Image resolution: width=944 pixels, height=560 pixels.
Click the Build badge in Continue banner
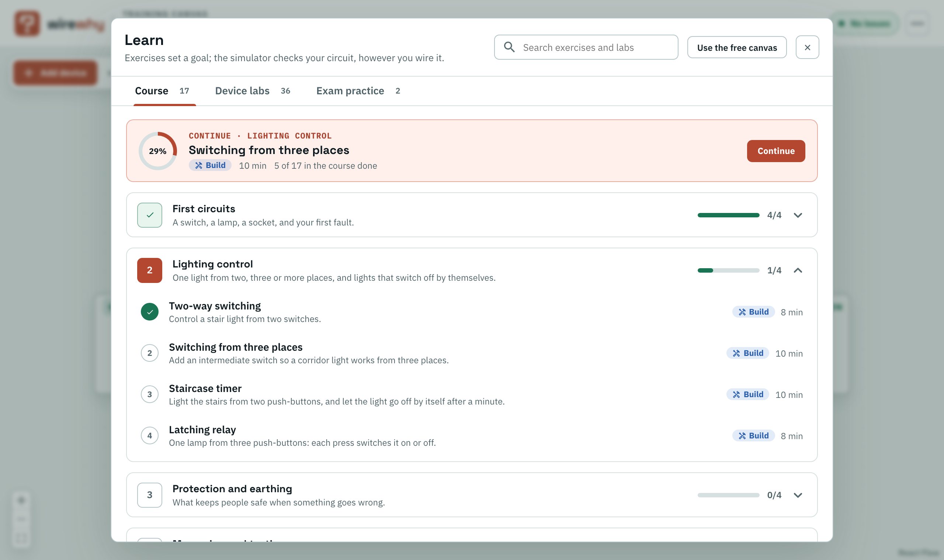click(210, 165)
